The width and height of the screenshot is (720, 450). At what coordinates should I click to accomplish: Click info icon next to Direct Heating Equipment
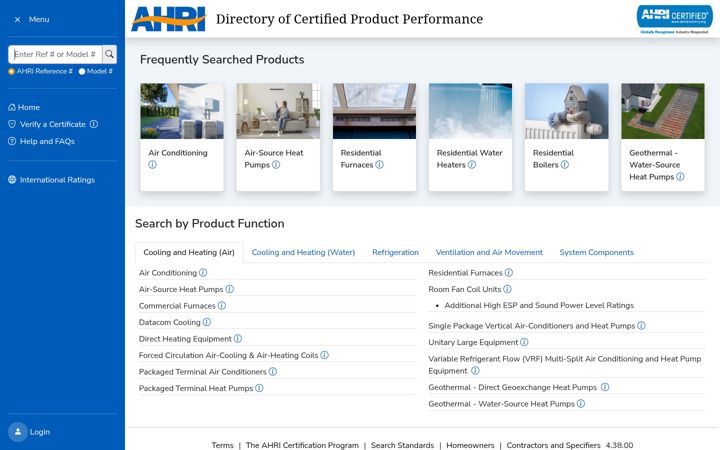point(237,338)
